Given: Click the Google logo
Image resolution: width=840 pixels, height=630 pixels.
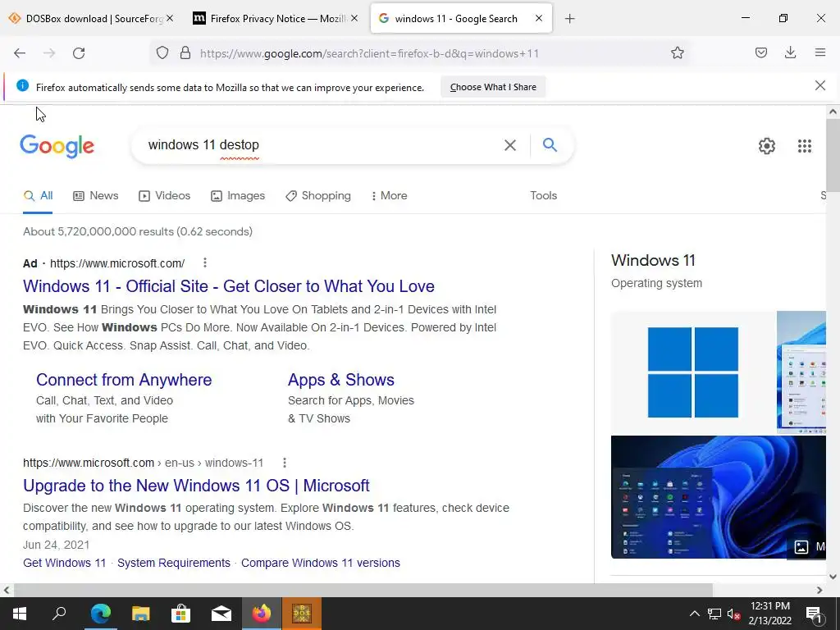Looking at the screenshot, I should (57, 146).
